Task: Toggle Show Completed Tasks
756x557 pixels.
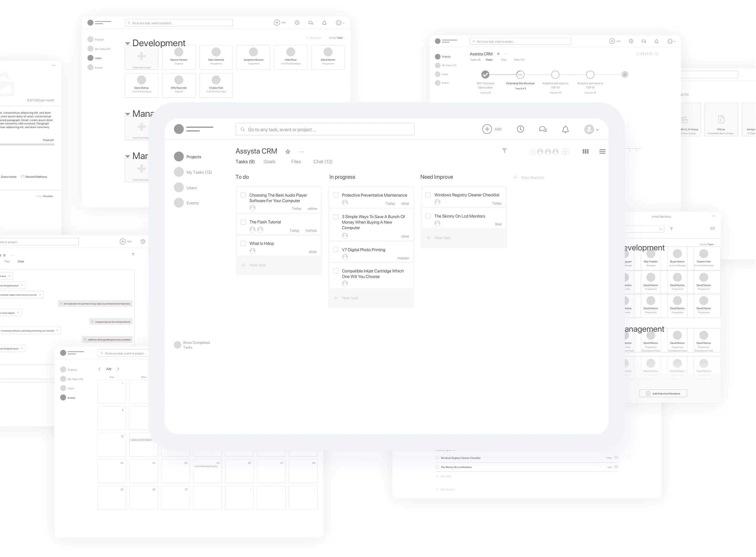Action: [178, 345]
